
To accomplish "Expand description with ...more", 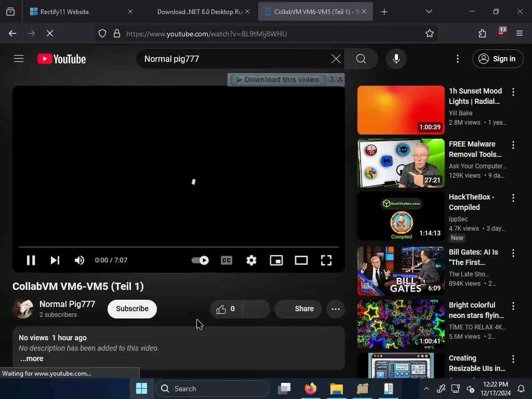I will [x=32, y=358].
